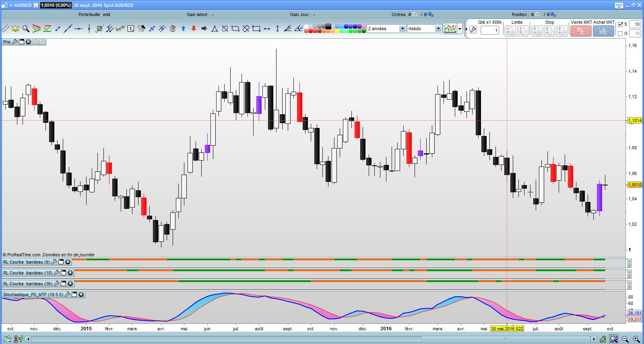This screenshot has width=644, height=344.
Task: Open the trading panel wrench settings
Action: click(x=473, y=30)
